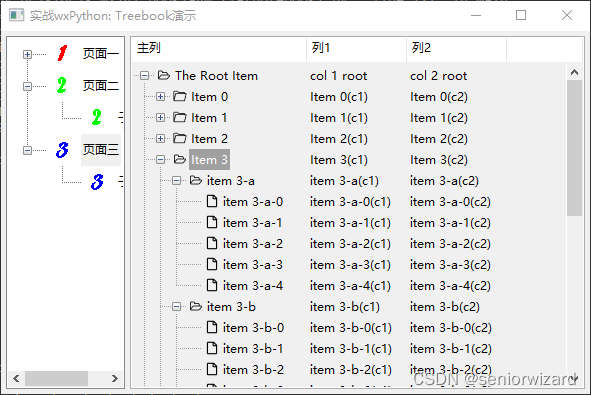Image resolution: width=591 pixels, height=395 pixels.
Task: Click the vertical scrollbar thumb of the tree list
Action: [574, 148]
